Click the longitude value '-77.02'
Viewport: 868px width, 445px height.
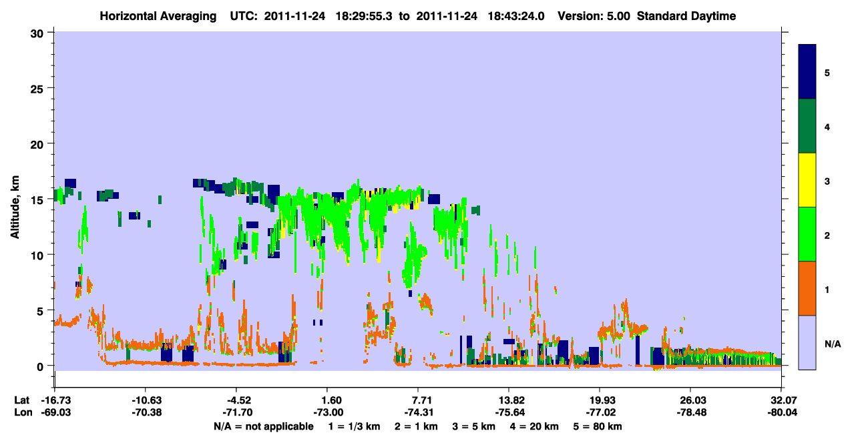(x=600, y=412)
